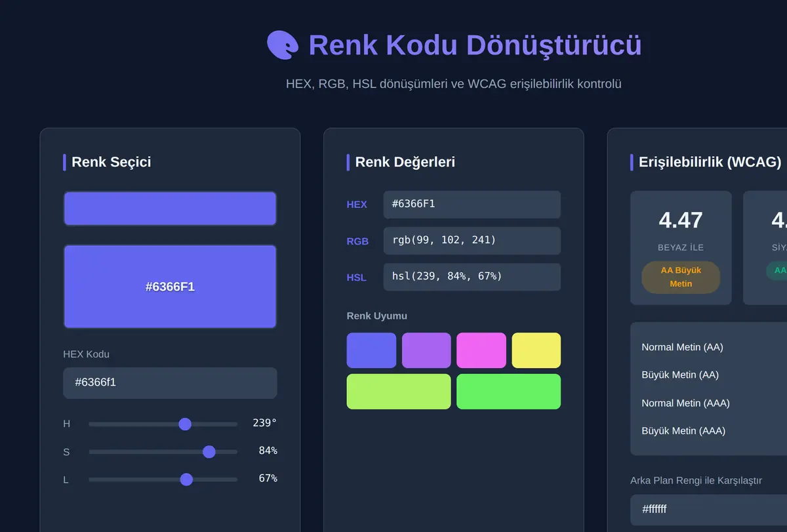Click the Renk Uyumu label
The width and height of the screenshot is (787, 532).
click(x=377, y=316)
